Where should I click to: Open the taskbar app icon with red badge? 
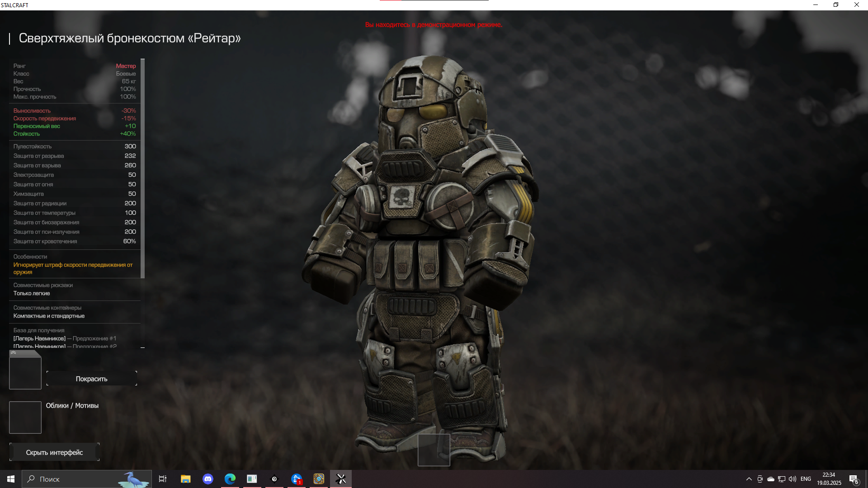[x=297, y=479]
